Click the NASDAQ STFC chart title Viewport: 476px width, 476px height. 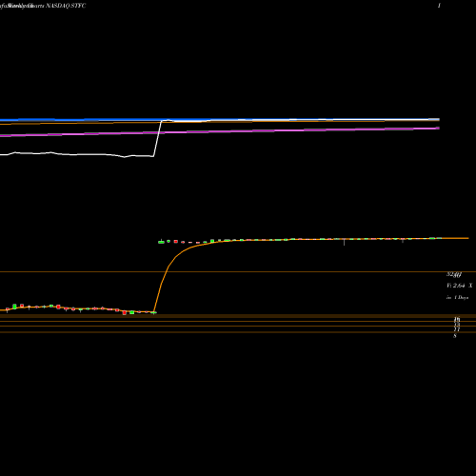66,6
